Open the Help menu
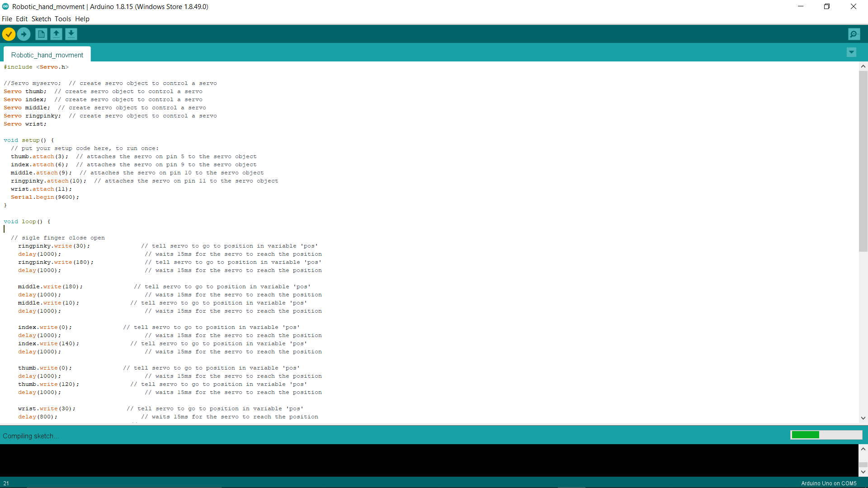The height and width of the screenshot is (488, 868). click(x=82, y=19)
